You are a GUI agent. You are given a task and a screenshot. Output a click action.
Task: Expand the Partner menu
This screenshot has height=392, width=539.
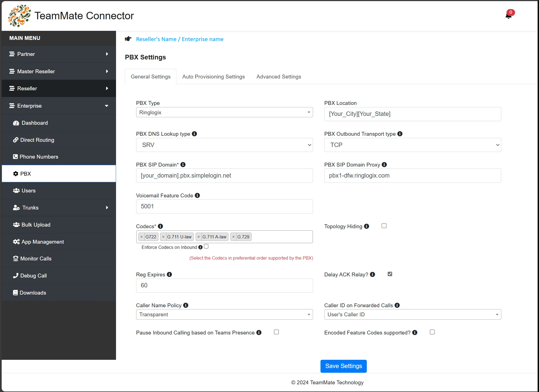[59, 54]
